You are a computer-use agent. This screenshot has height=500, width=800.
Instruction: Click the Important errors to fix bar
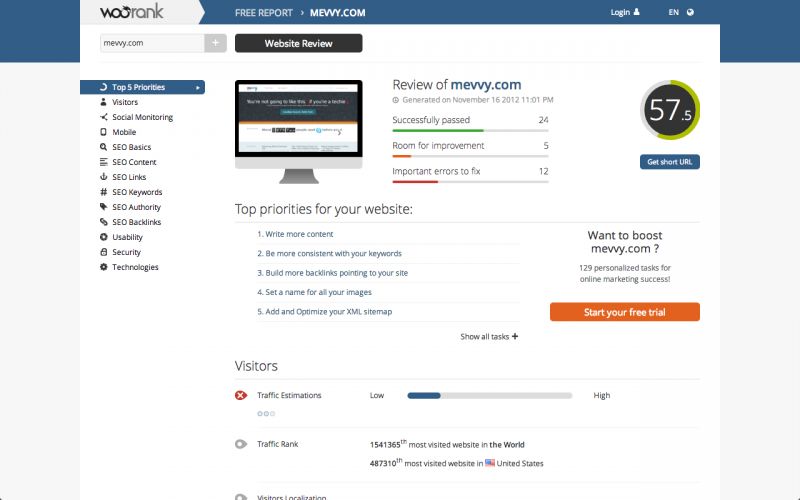point(470,182)
